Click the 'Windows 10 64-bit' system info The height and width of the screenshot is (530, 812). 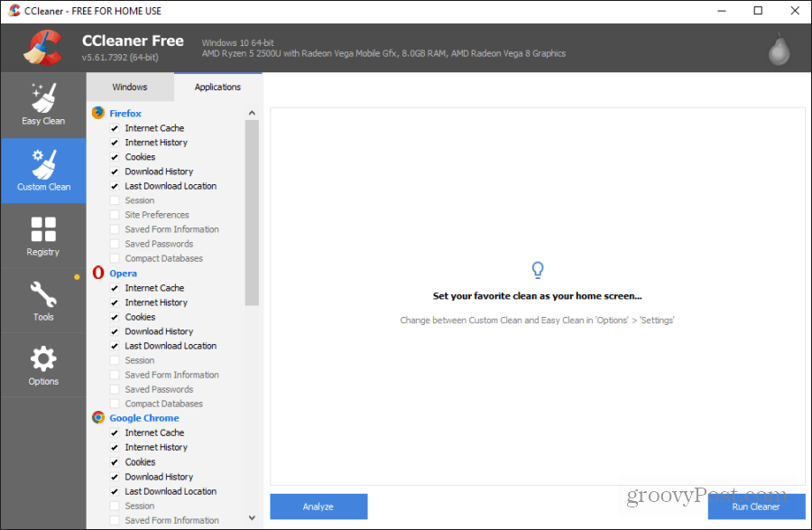[x=237, y=43]
